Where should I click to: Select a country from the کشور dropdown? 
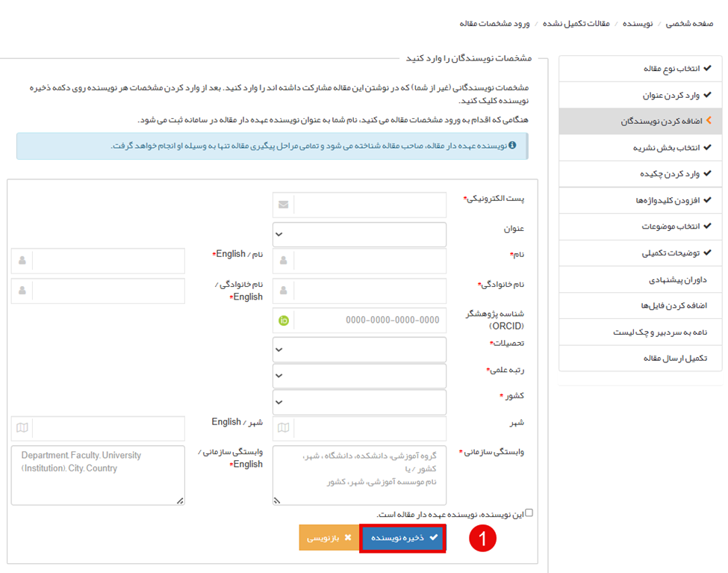tap(359, 402)
